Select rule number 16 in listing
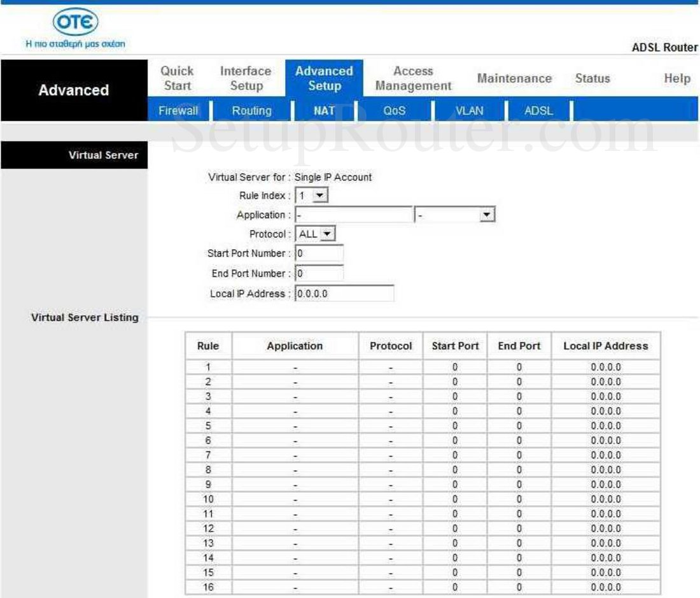This screenshot has height=598, width=700. point(208,587)
